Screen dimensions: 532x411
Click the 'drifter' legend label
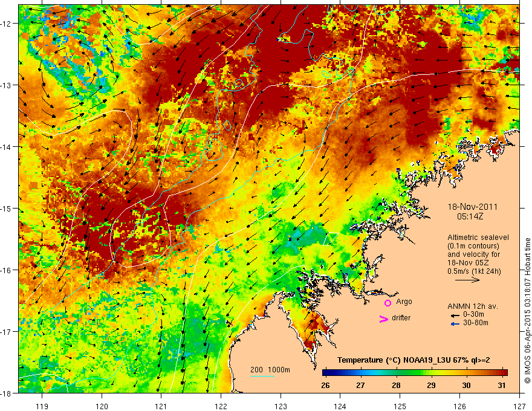[401, 318]
